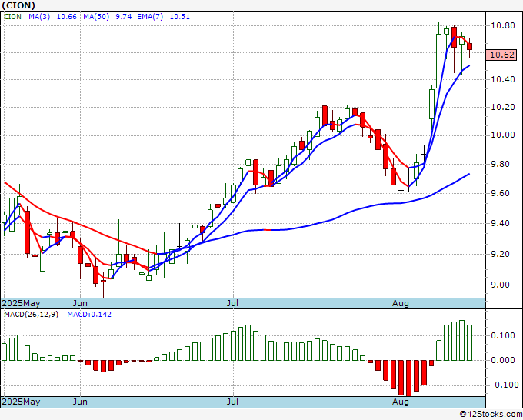The height and width of the screenshot is (420, 523).
Task: Click the (CION) chart title
Action: (x=18, y=5)
